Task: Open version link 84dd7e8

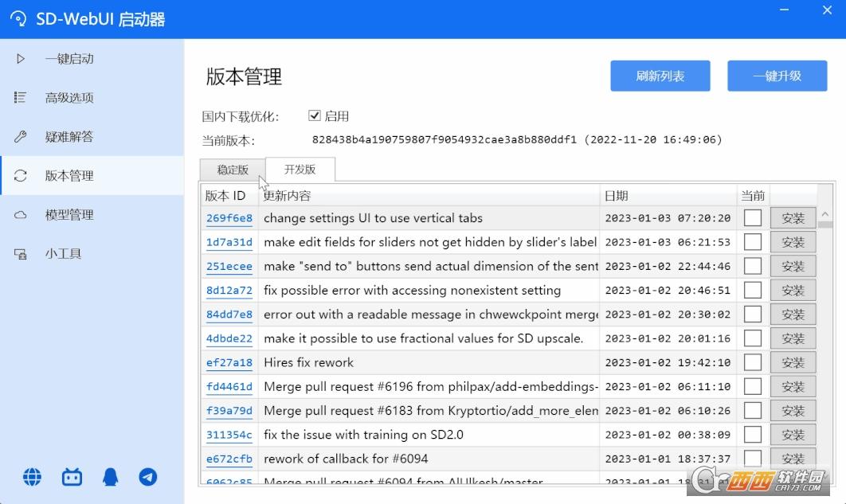Action: coord(229,315)
